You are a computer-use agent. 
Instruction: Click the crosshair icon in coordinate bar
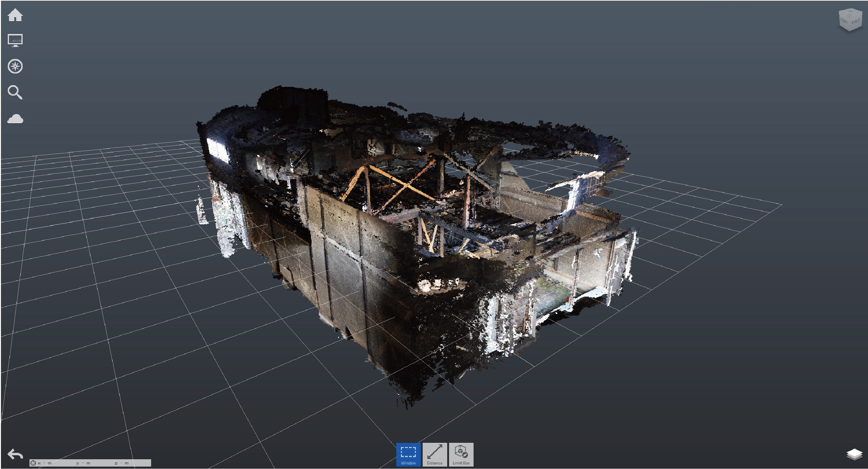pos(33,463)
